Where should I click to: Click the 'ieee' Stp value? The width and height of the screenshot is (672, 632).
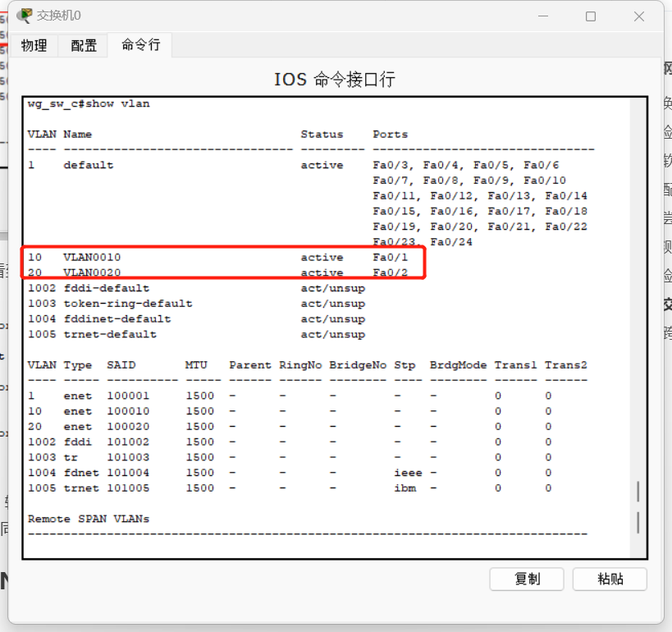[x=408, y=473]
